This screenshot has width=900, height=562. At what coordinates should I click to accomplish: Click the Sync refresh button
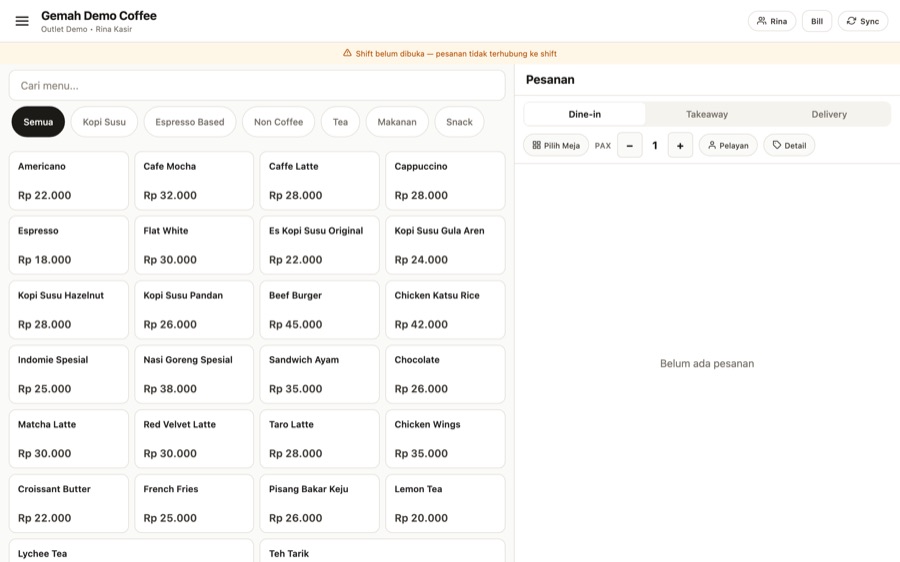click(863, 21)
